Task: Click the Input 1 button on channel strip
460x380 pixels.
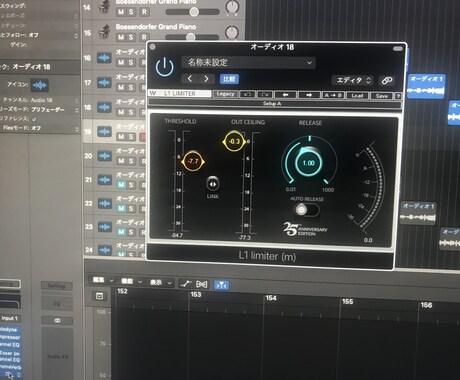Action: [x=9, y=318]
